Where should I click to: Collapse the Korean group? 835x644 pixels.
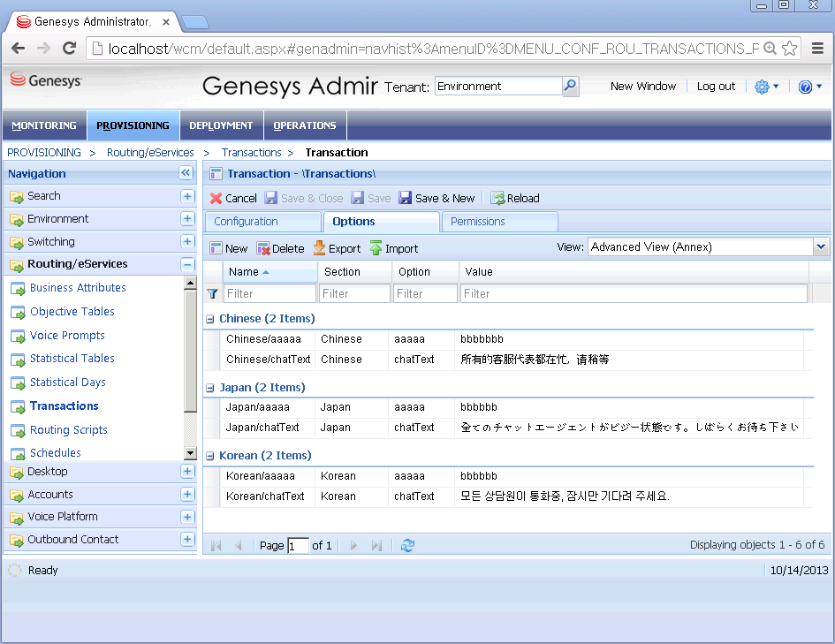210,456
